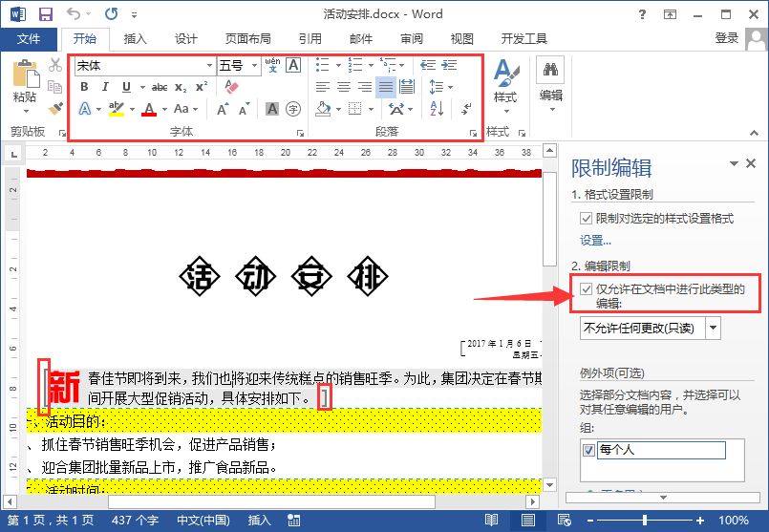769x532 pixels.
Task: Collapse the ribbon
Action: tap(754, 133)
